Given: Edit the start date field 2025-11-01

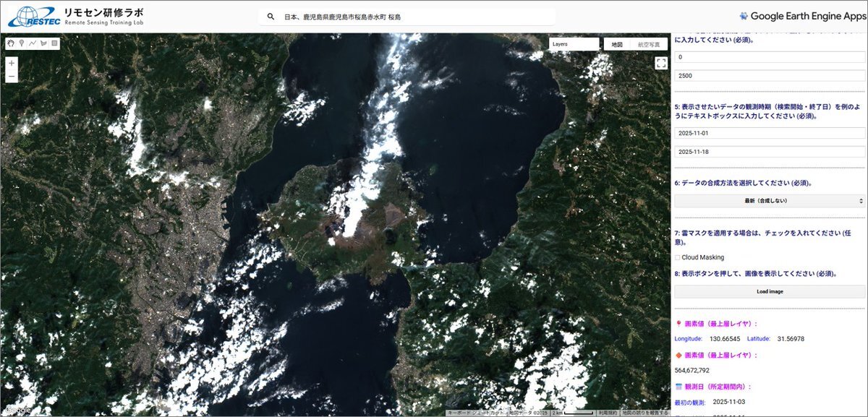Looking at the screenshot, I should tap(770, 134).
